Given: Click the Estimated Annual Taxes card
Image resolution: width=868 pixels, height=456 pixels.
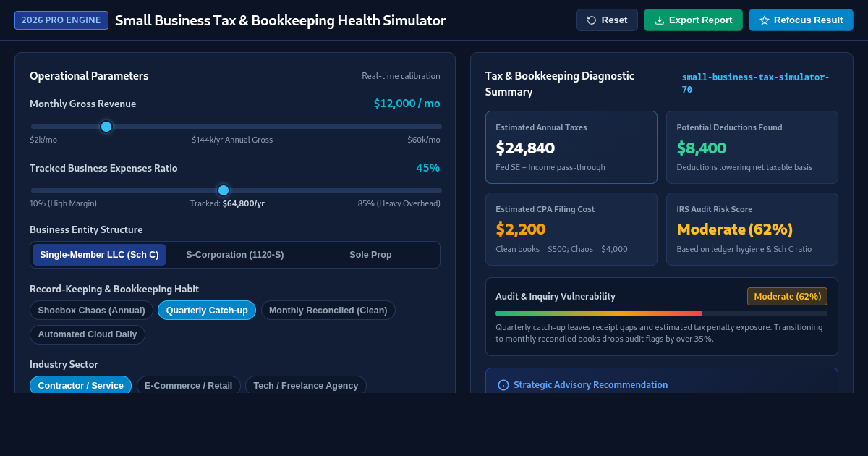Looking at the screenshot, I should [x=571, y=148].
